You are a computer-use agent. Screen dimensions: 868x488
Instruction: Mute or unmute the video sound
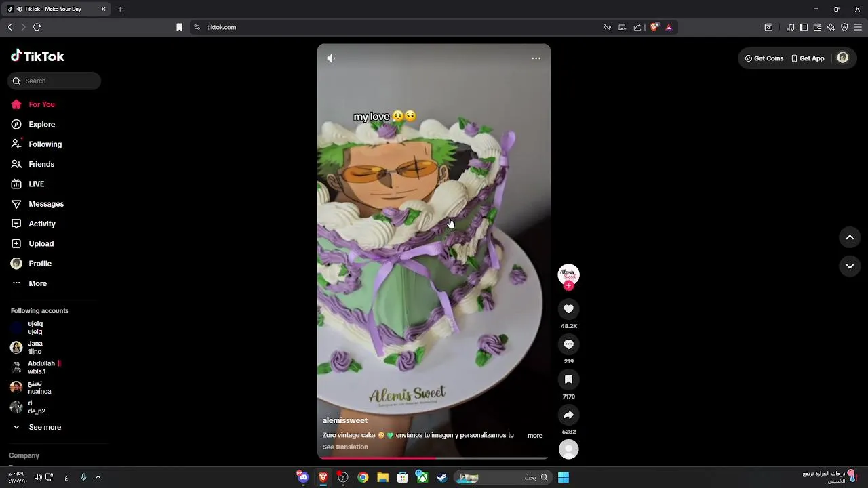[331, 58]
